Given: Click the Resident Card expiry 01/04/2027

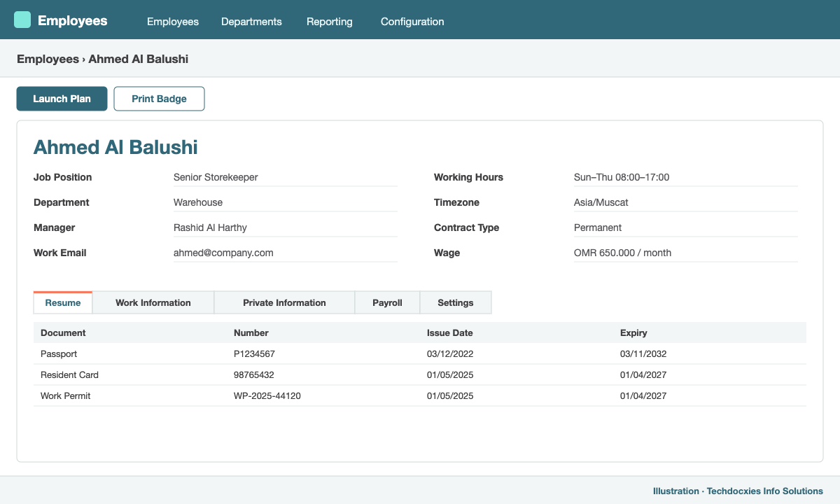Looking at the screenshot, I should [643, 374].
